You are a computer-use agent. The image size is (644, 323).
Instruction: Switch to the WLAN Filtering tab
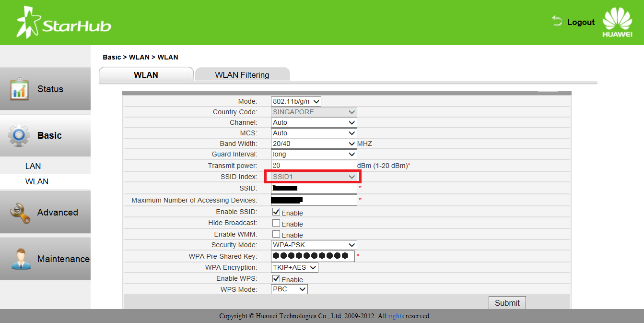click(242, 75)
